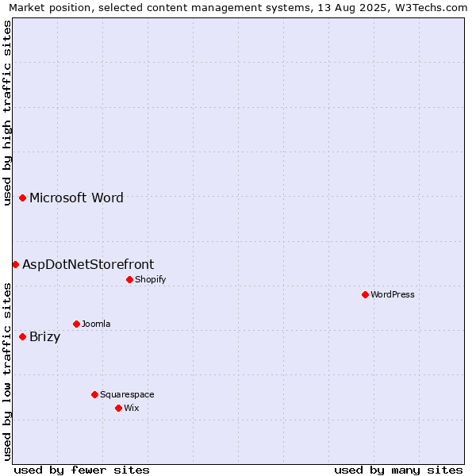Click the 'used by many sites' axis label

398,470
